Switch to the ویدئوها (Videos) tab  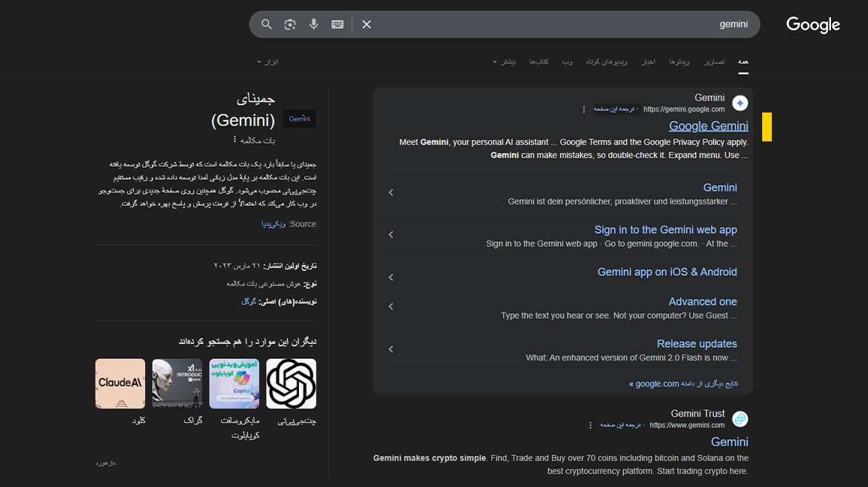pyautogui.click(x=679, y=62)
